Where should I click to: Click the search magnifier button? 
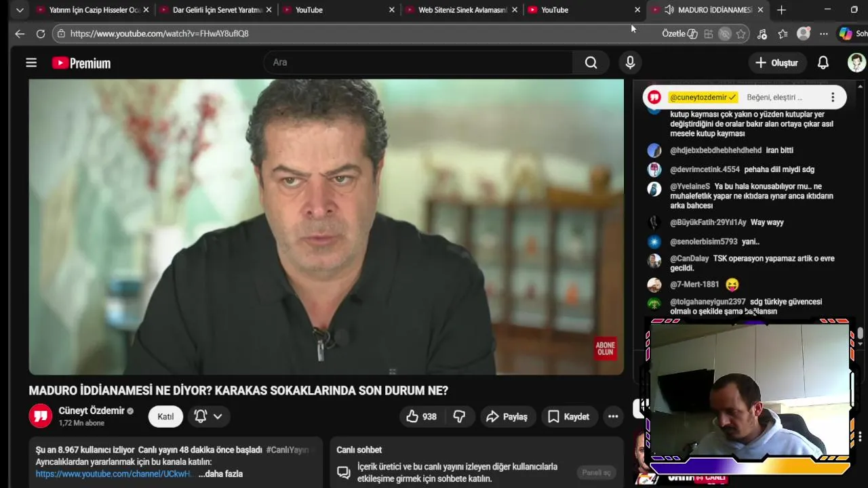pyautogui.click(x=591, y=62)
